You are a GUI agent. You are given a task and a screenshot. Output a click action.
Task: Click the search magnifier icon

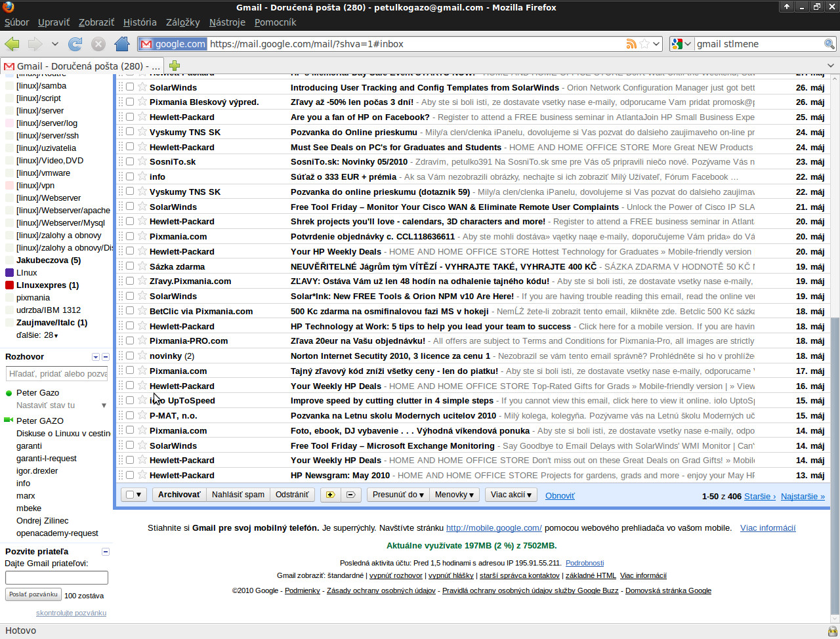pyautogui.click(x=829, y=44)
